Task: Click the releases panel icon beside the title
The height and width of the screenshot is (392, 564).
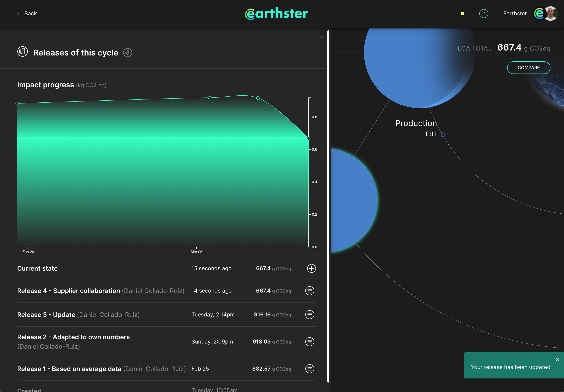Action: coord(22,52)
